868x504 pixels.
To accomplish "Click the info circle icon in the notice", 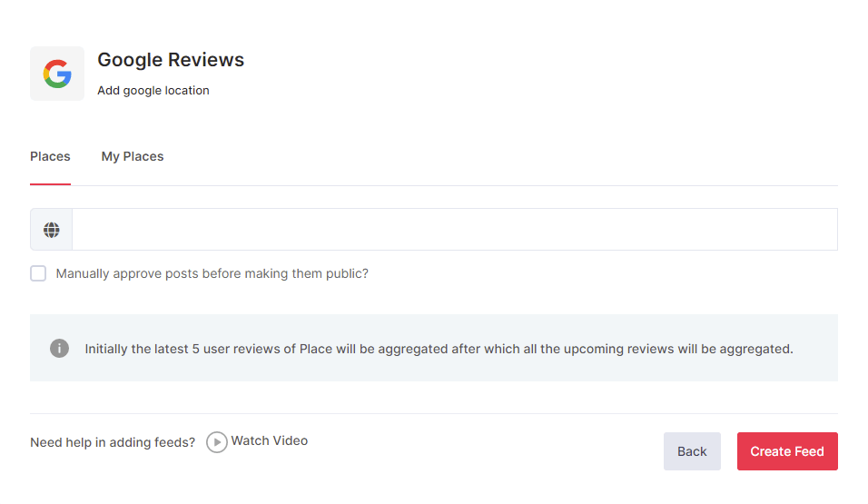I will 60,349.
